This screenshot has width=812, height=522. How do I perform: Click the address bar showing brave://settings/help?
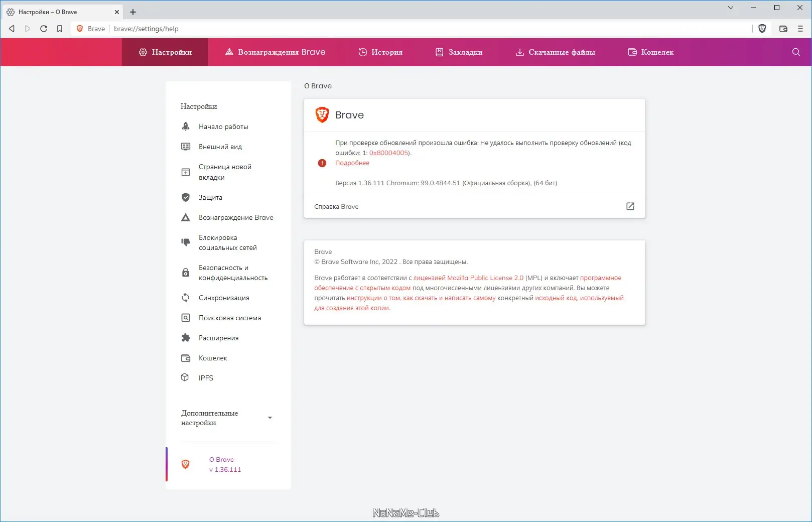412,29
